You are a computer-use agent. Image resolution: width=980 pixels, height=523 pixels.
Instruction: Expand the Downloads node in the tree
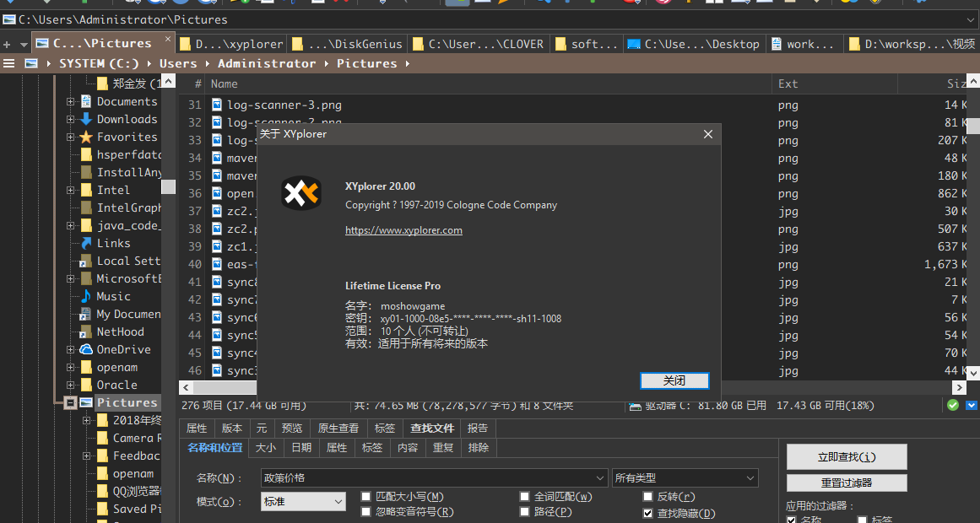tap(71, 119)
